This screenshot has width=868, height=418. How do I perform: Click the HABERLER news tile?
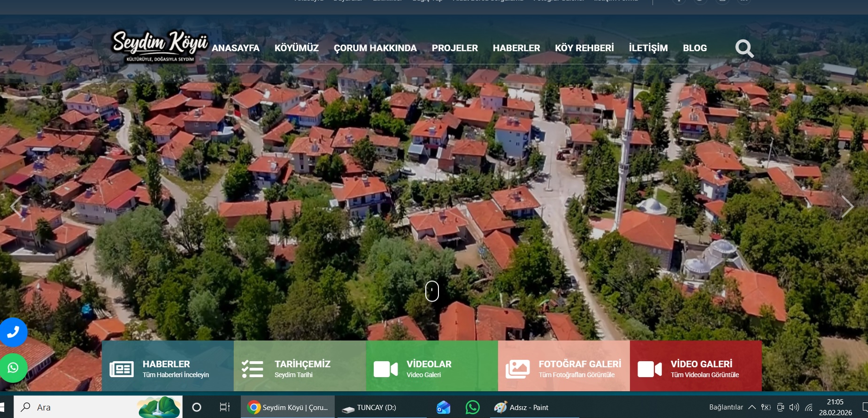coord(168,366)
